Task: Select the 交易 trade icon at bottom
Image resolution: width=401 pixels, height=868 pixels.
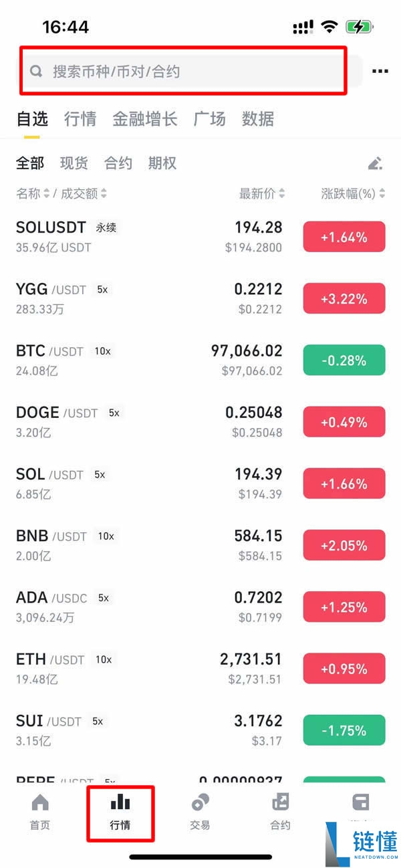Action: pos(199,807)
